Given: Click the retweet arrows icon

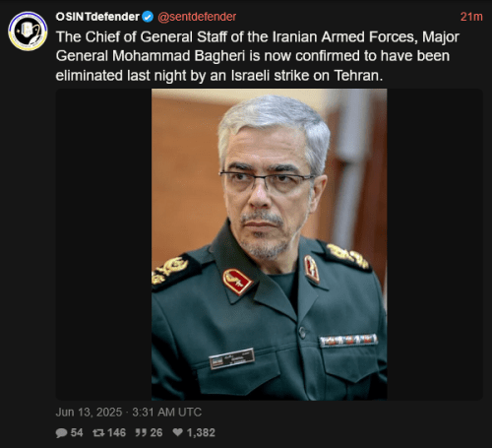Looking at the screenshot, I should click(98, 433).
